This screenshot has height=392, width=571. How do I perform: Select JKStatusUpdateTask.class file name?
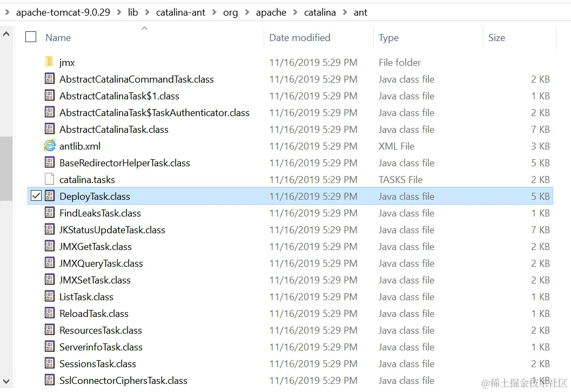pos(112,230)
